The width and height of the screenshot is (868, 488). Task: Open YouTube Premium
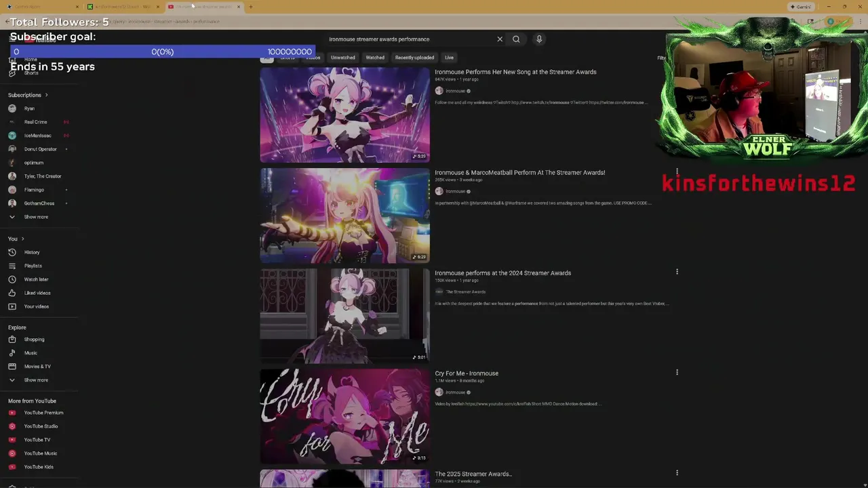coord(43,412)
